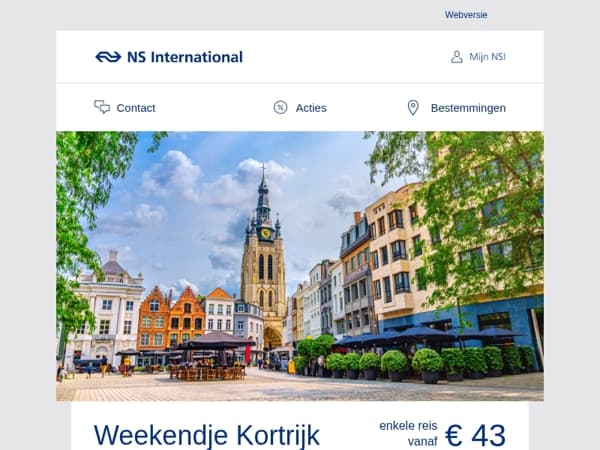Open the Acties menu item
The height and width of the screenshot is (450, 600).
tap(311, 108)
